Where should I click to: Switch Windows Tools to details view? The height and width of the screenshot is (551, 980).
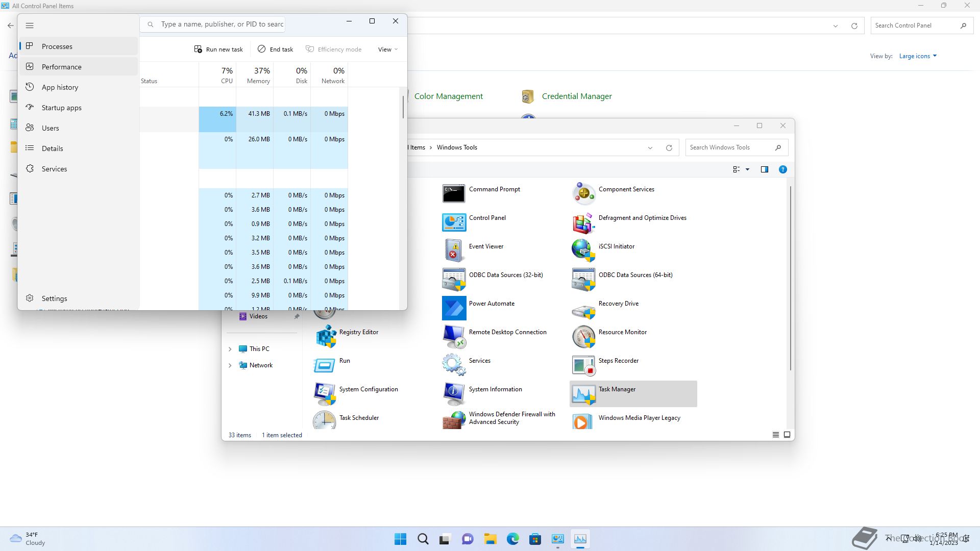775,435
